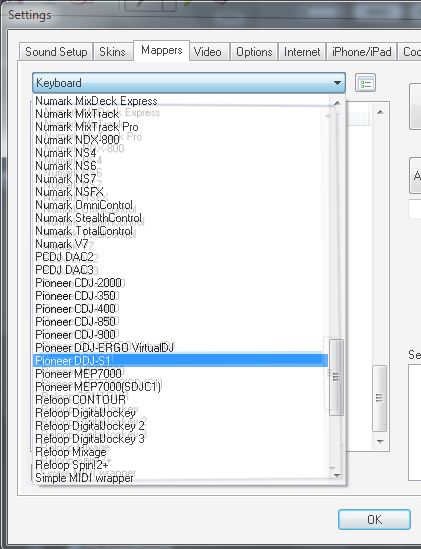The image size is (421, 549).
Task: Switch to the Sound Setup tab
Action: point(56,52)
